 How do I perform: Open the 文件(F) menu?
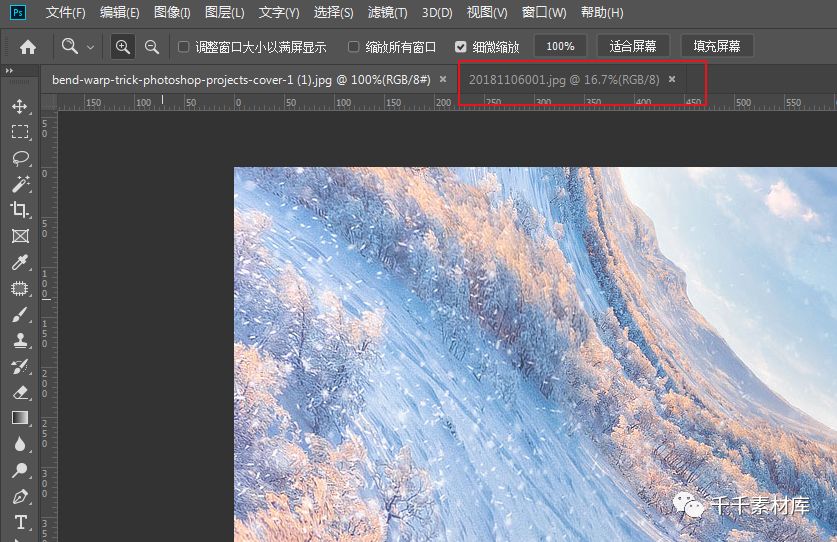click(x=66, y=12)
